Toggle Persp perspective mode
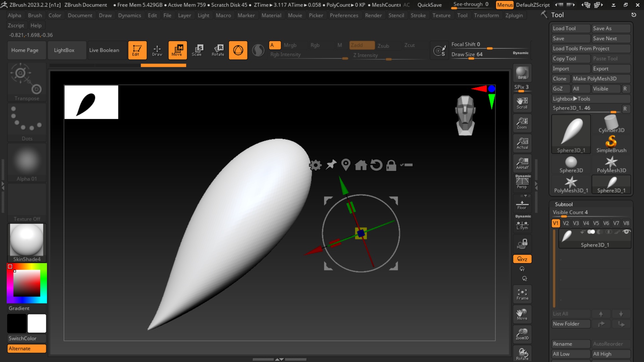 [x=522, y=182]
